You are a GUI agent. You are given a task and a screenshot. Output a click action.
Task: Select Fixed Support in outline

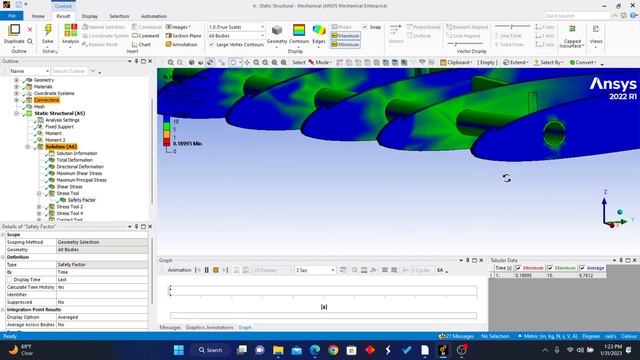pyautogui.click(x=60, y=127)
